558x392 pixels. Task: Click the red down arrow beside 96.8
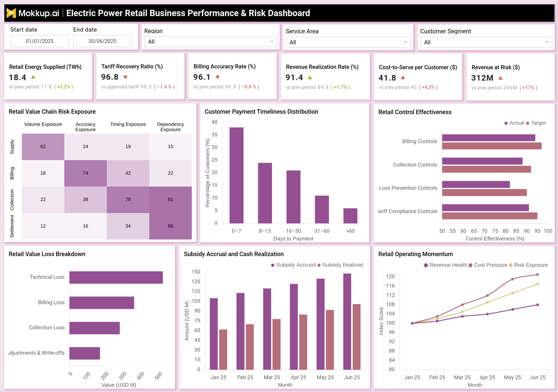[125, 77]
